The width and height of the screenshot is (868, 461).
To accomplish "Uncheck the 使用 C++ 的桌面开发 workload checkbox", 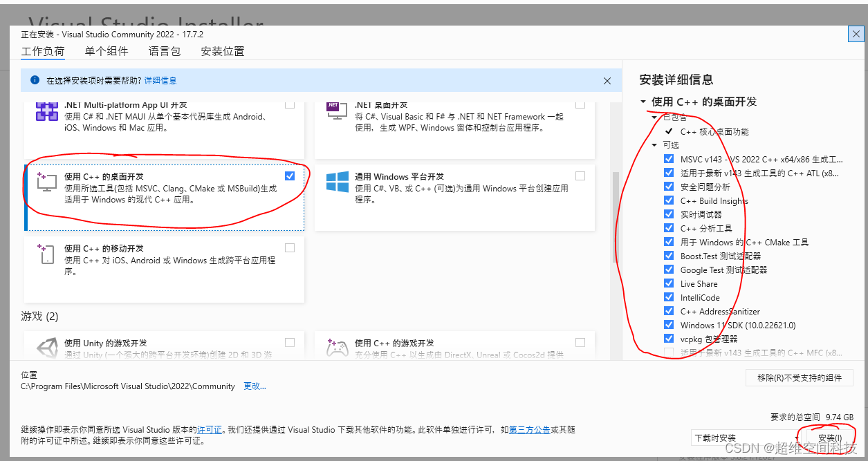I will pos(290,176).
